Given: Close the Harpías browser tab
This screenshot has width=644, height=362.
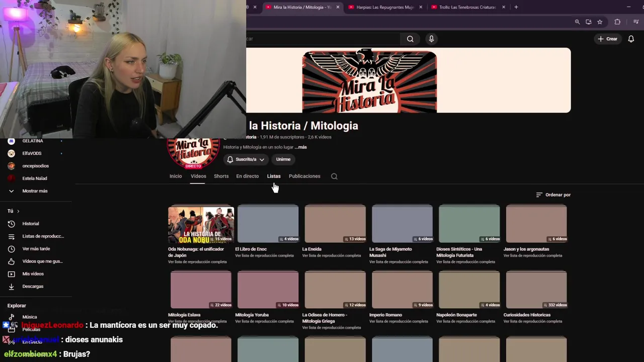Looking at the screenshot, I should point(421,7).
